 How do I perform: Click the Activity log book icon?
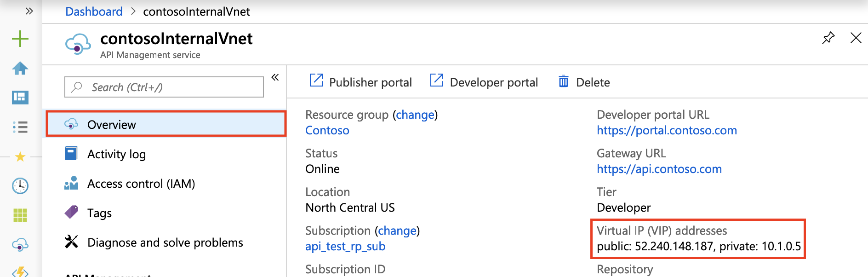coord(71,153)
